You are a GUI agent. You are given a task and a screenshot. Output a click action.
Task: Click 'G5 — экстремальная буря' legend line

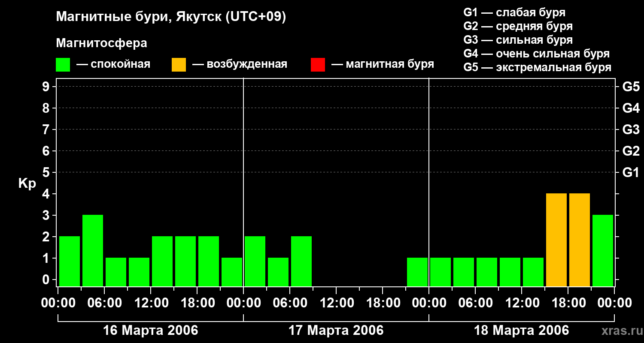point(537,67)
